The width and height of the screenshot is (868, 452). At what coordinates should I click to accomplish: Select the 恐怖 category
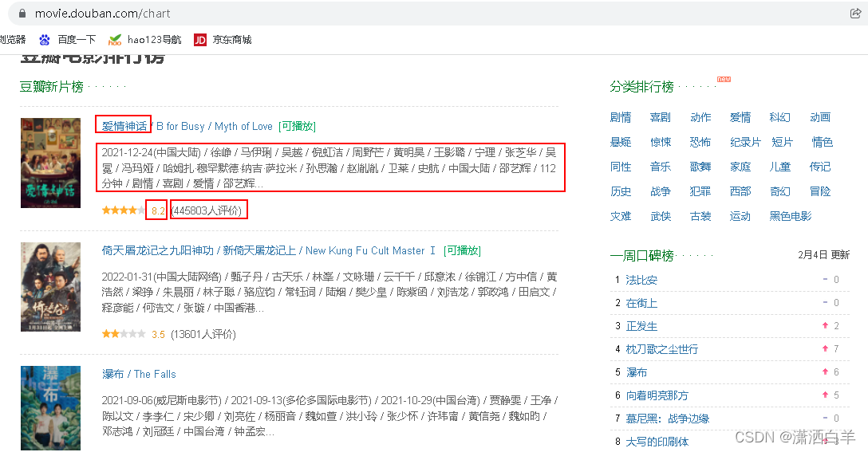700,142
